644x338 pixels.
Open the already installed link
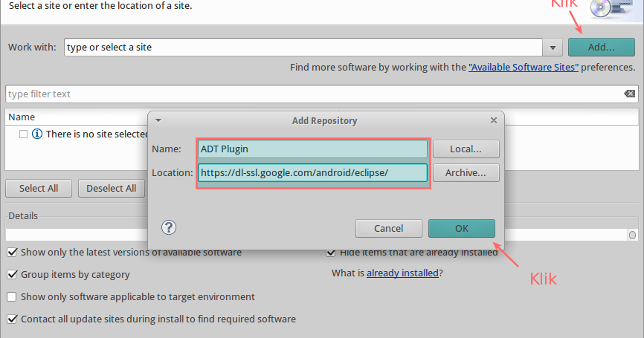tap(402, 273)
